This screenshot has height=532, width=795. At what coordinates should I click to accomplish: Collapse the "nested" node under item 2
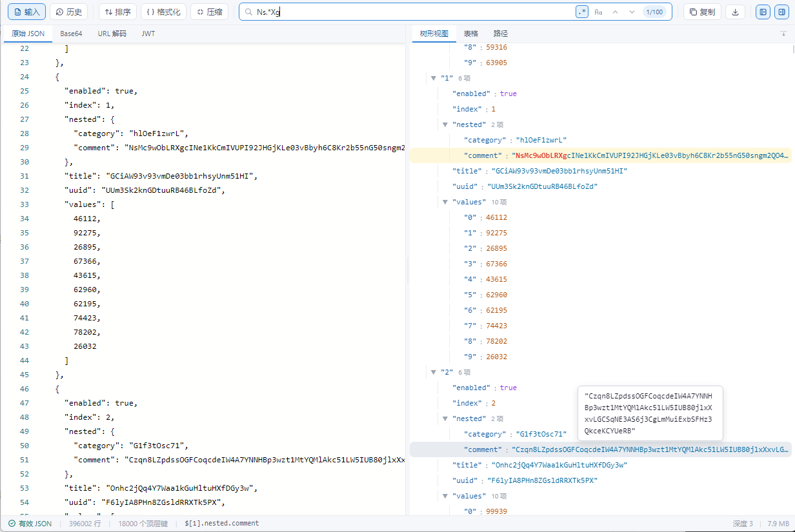(x=445, y=419)
